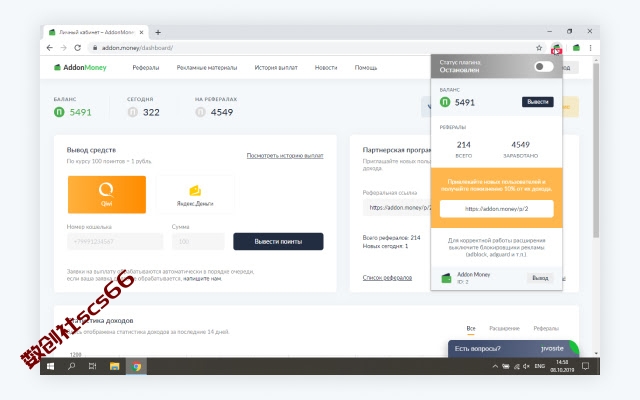
Task: Reload the page
Action: 77,48
